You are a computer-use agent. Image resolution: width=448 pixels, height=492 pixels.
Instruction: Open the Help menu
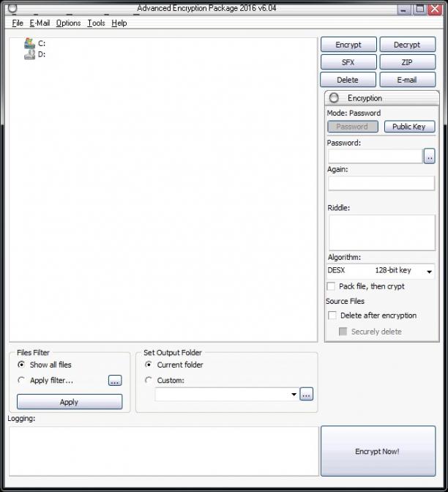119,23
